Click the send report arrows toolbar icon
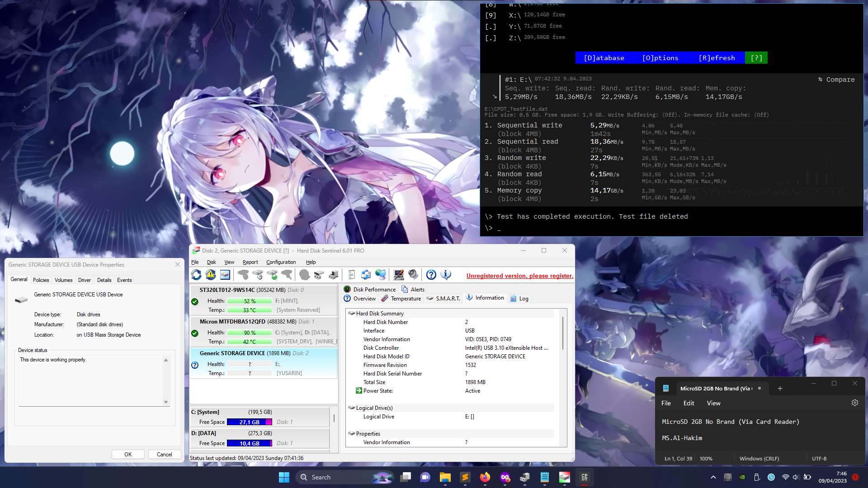868x488 pixels. [x=366, y=275]
